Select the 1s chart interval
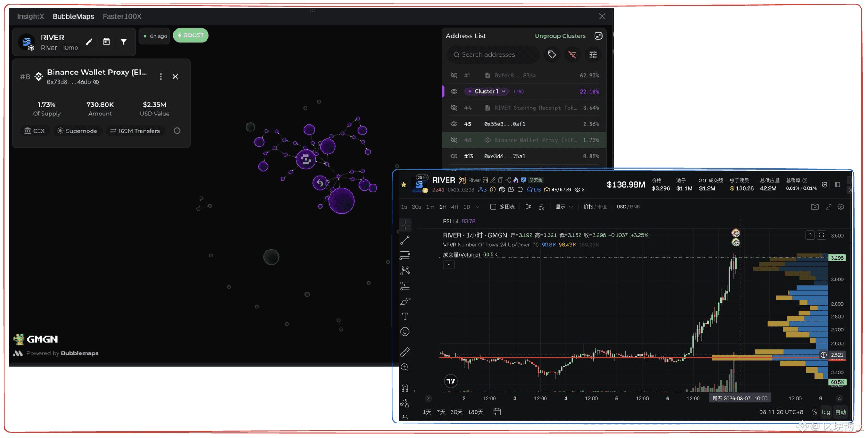This screenshot has height=438, width=868. tap(404, 207)
